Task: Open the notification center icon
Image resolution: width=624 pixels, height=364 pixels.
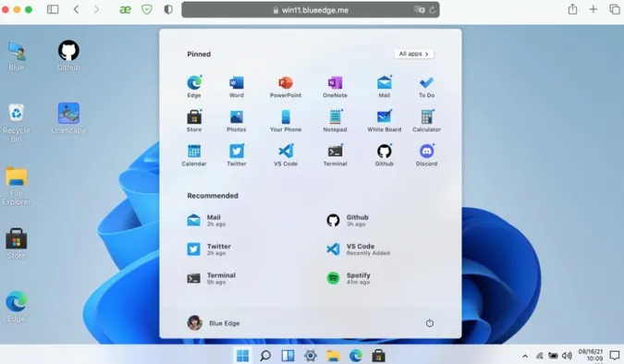Action: 615,355
